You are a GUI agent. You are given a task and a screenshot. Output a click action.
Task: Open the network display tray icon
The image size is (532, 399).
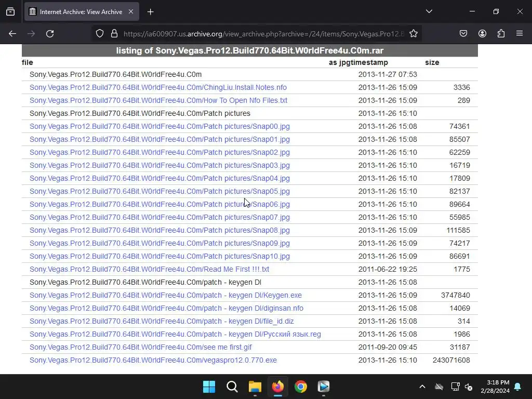tap(455, 387)
